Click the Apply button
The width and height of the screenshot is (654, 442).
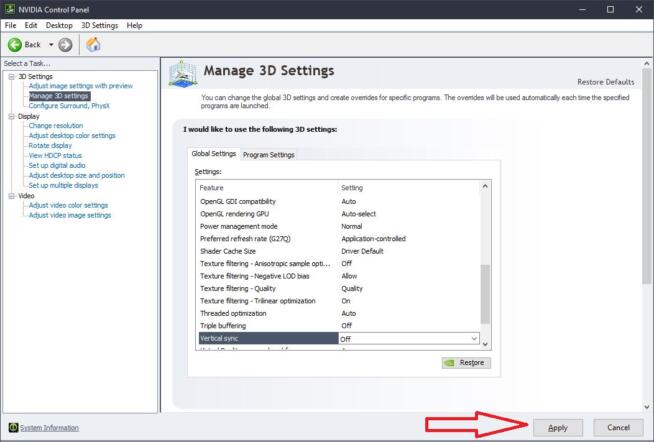[558, 428]
